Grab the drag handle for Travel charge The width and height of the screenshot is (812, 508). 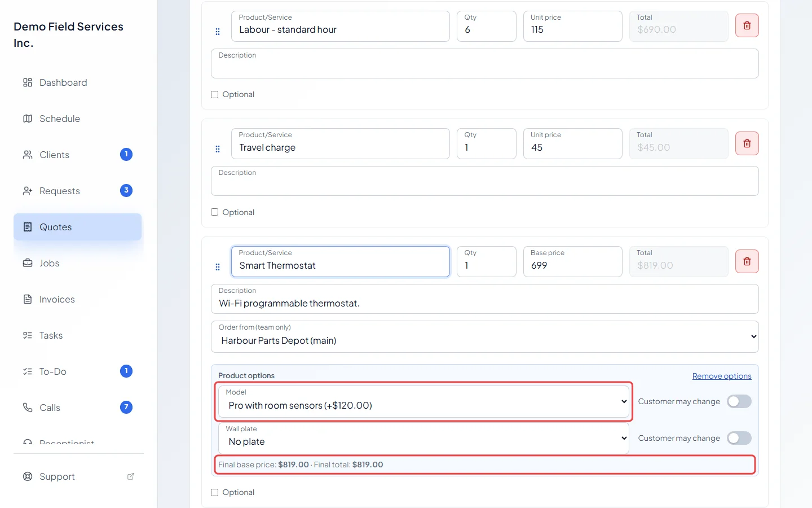(x=218, y=149)
